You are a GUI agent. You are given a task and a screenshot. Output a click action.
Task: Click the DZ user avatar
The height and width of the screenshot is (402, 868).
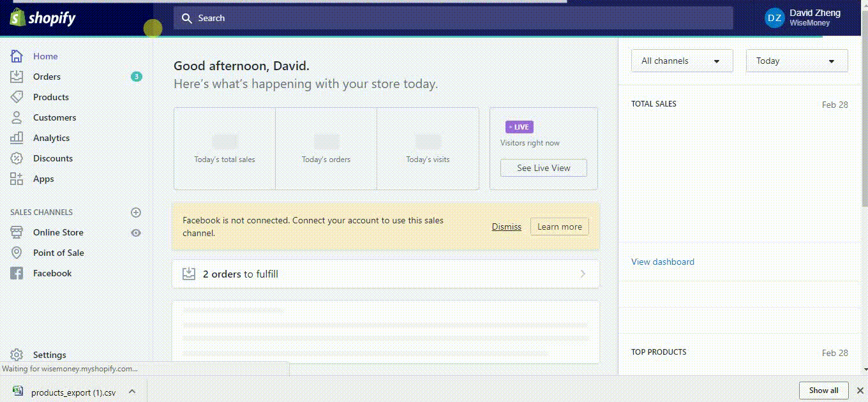[774, 18]
